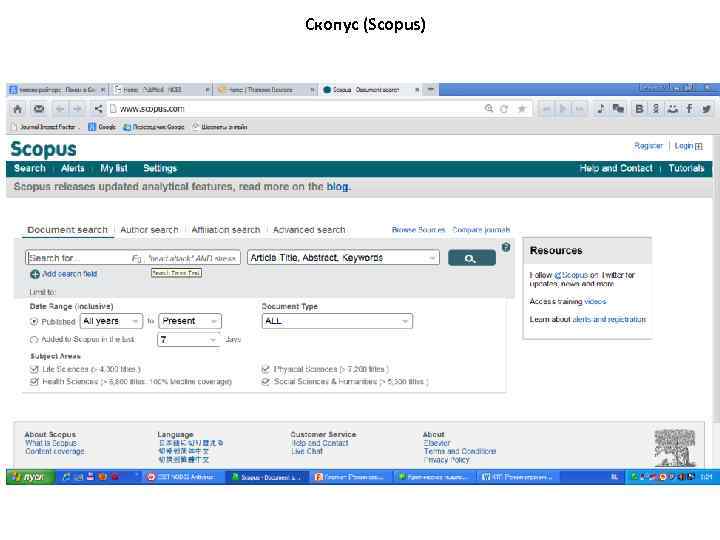
Task: Go back using the back arrow
Action: tap(60, 109)
